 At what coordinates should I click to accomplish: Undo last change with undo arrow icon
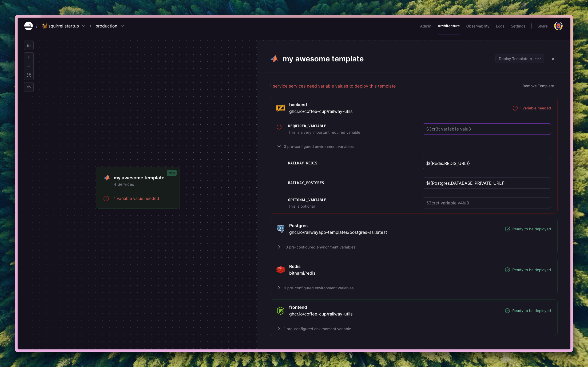point(29,87)
